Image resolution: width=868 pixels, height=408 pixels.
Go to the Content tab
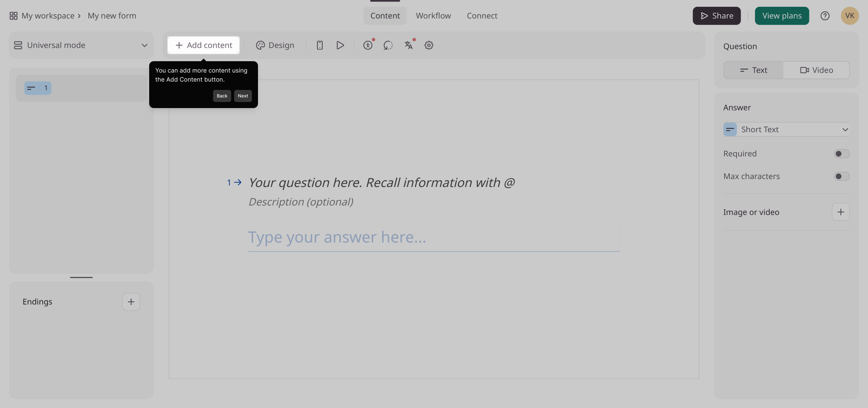[385, 16]
